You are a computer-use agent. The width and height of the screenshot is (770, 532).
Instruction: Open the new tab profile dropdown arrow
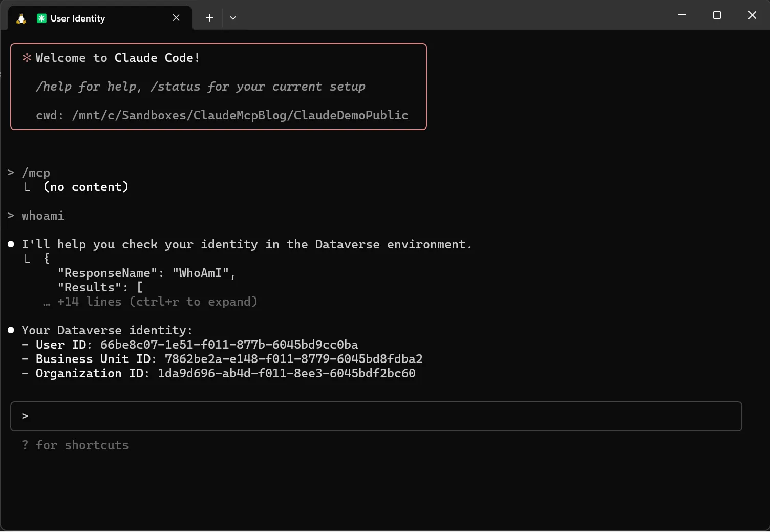click(x=233, y=18)
